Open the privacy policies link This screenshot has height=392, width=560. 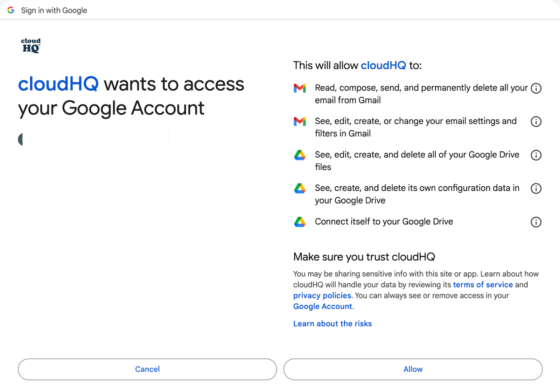click(x=322, y=295)
